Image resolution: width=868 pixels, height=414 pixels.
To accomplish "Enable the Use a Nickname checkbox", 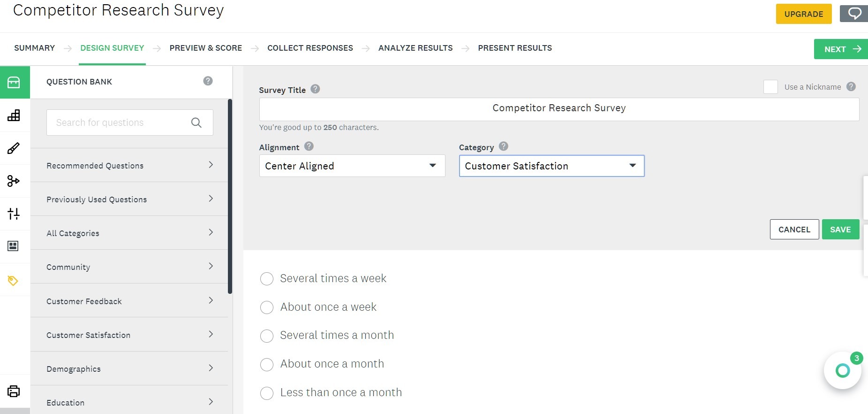I will [x=770, y=87].
